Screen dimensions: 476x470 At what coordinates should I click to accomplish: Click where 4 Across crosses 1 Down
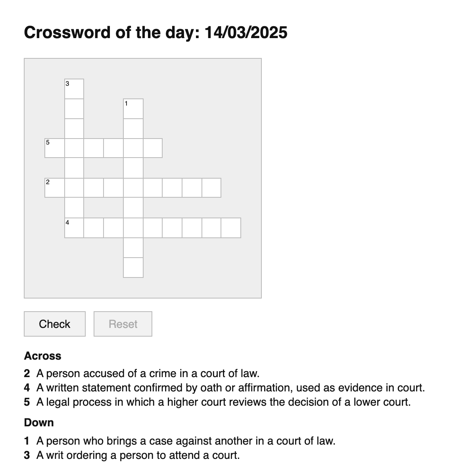click(x=133, y=227)
